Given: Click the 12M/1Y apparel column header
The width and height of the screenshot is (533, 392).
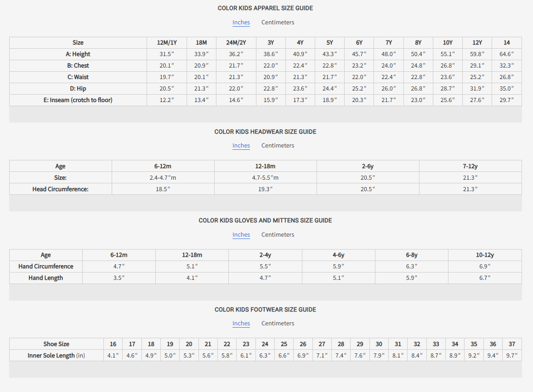Looking at the screenshot, I should (167, 43).
